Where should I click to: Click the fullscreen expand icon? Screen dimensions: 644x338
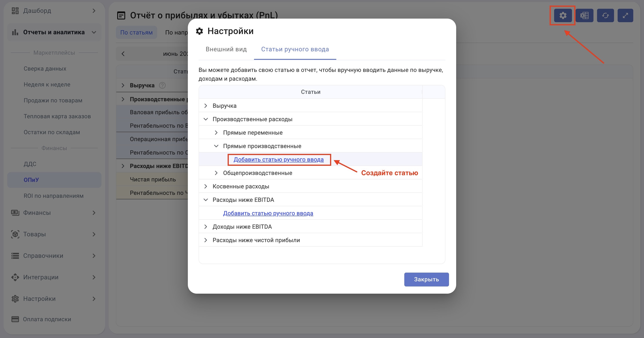[625, 15]
